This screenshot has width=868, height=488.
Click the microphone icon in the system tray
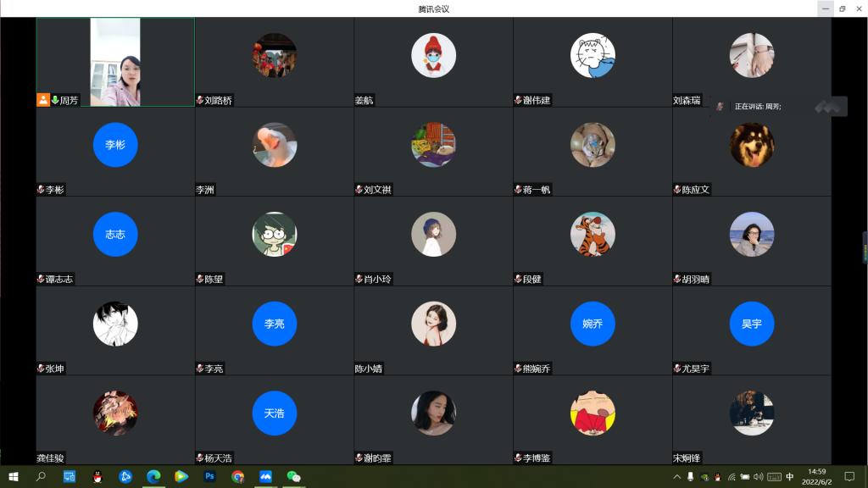[x=691, y=477]
